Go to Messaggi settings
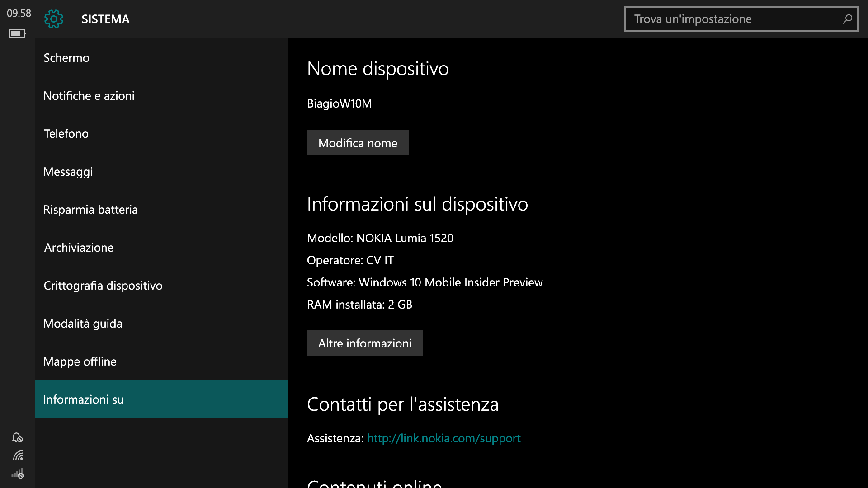 [161, 172]
